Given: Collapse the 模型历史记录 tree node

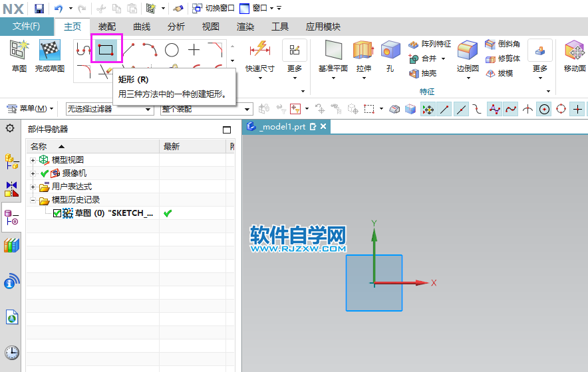Looking at the screenshot, I should [x=33, y=200].
